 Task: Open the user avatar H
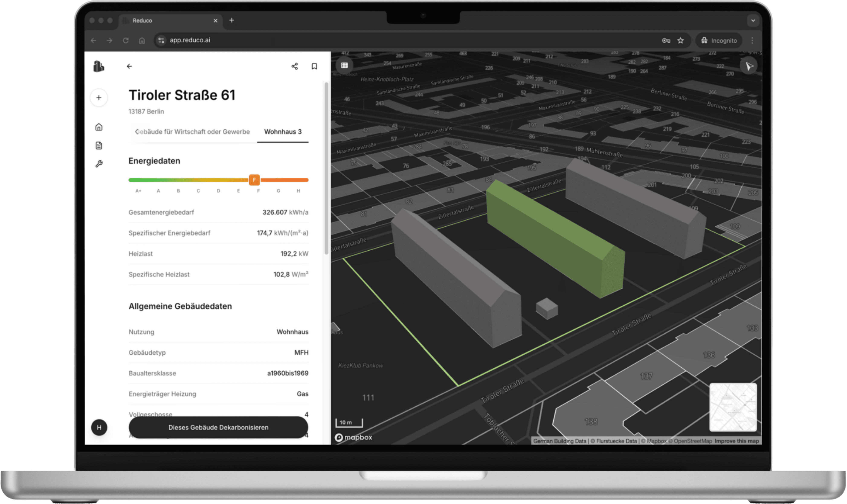point(99,427)
